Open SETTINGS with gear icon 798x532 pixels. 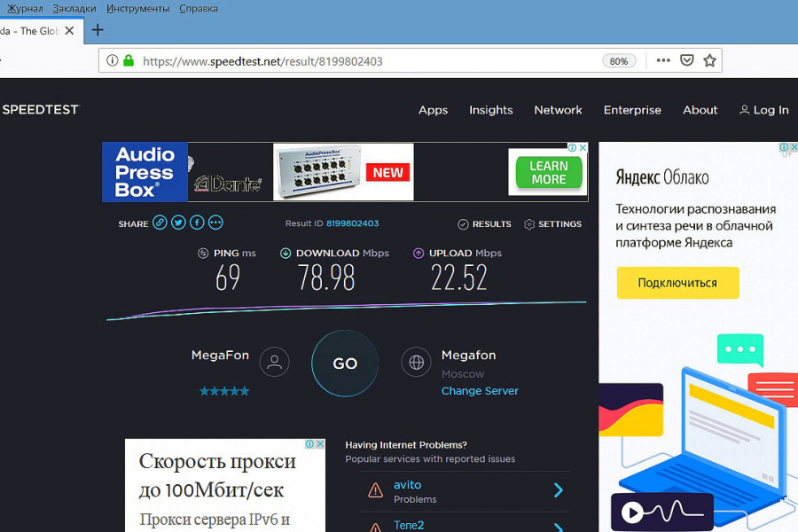(552, 224)
